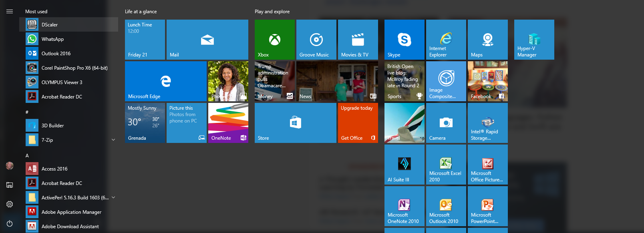Open the Maps tile
644x233 pixels.
pyautogui.click(x=488, y=40)
